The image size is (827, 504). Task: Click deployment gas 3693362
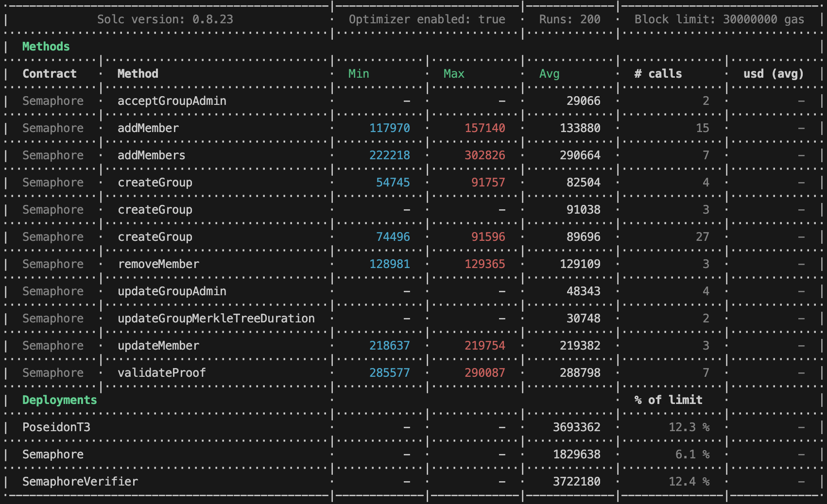pyautogui.click(x=577, y=427)
